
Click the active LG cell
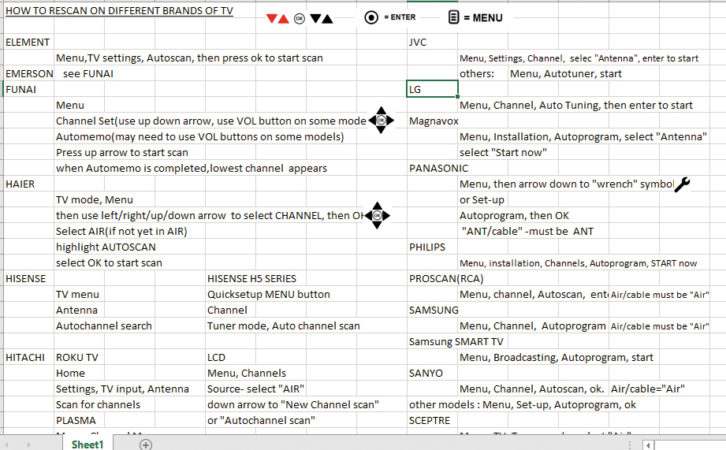point(432,89)
